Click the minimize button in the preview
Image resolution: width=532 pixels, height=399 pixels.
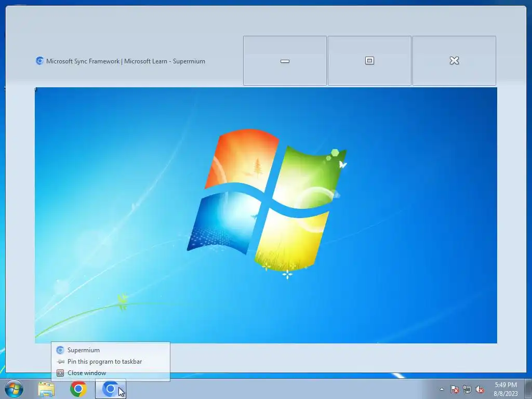pos(285,61)
